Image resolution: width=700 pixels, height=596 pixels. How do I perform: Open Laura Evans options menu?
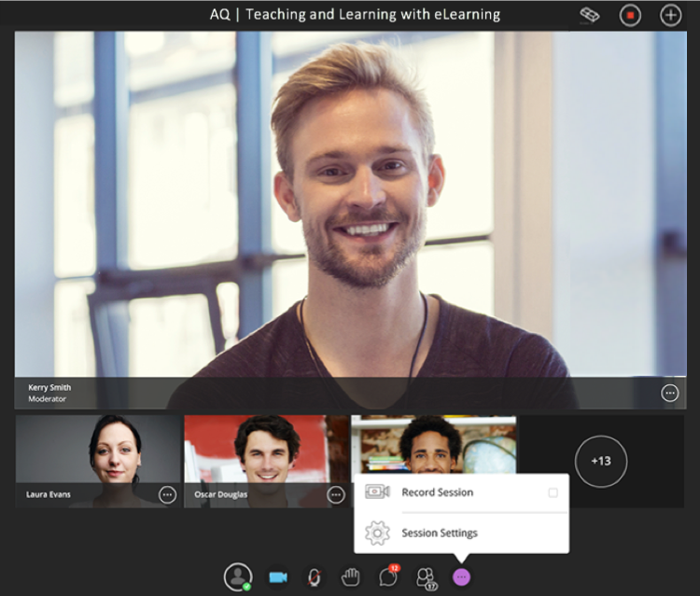pos(167,494)
